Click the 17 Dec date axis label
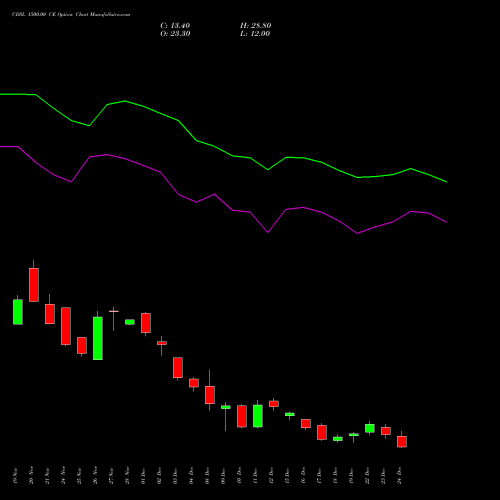Viewport: 500px width, 500px height. (319, 476)
